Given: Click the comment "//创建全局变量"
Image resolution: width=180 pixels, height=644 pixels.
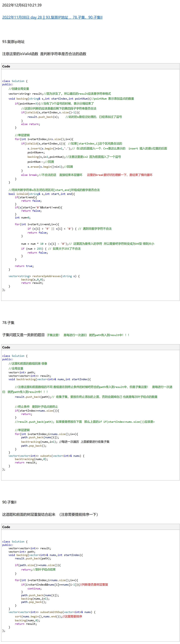Looking at the screenshot, I should click(x=19, y=89).
